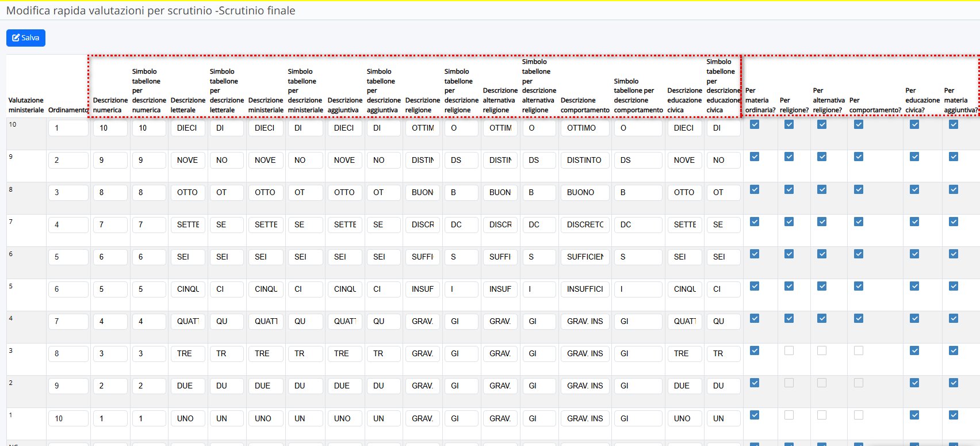Click the Ordinamento field in row 1
The width and height of the screenshot is (980, 446).
coord(68,418)
